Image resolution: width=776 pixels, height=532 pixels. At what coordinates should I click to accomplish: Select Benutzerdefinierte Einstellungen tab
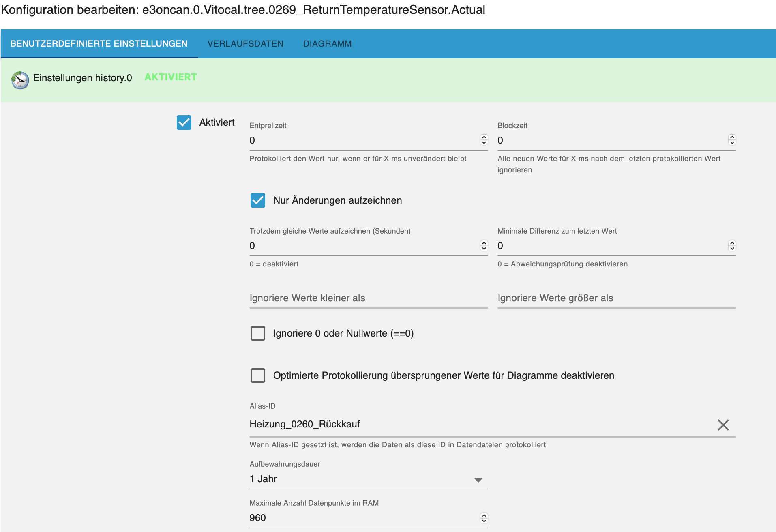click(99, 44)
